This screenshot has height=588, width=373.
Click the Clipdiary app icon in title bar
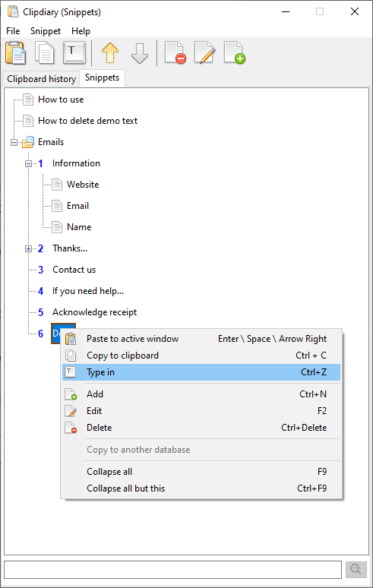click(13, 11)
